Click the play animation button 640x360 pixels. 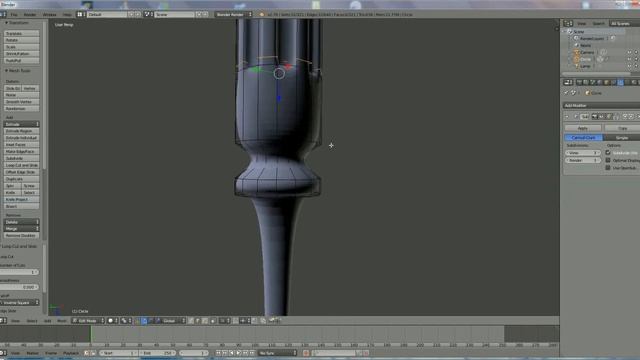[238, 353]
